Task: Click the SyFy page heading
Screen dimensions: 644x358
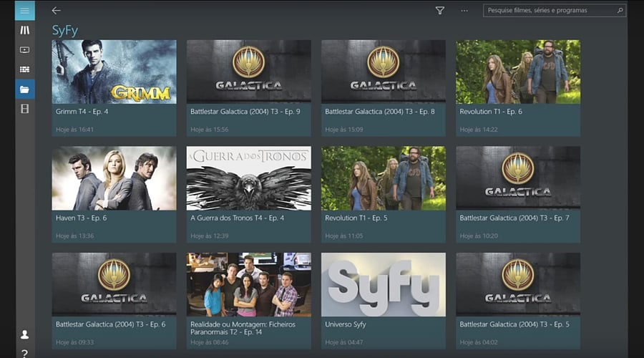Action: coord(65,30)
